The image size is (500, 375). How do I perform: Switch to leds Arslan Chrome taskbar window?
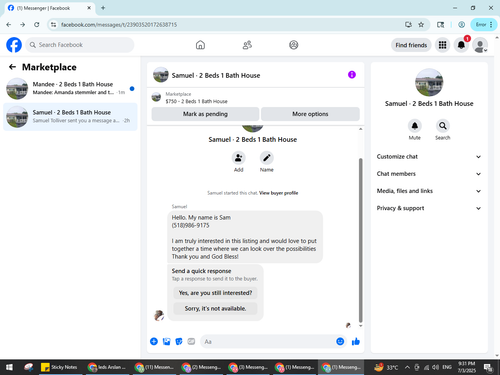coord(107,367)
